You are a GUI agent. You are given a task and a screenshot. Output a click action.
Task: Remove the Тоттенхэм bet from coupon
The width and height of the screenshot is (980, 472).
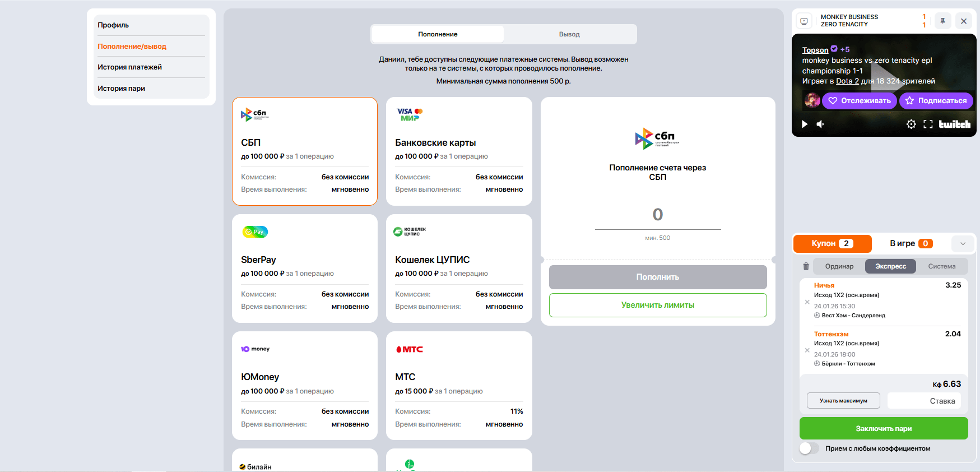(807, 350)
